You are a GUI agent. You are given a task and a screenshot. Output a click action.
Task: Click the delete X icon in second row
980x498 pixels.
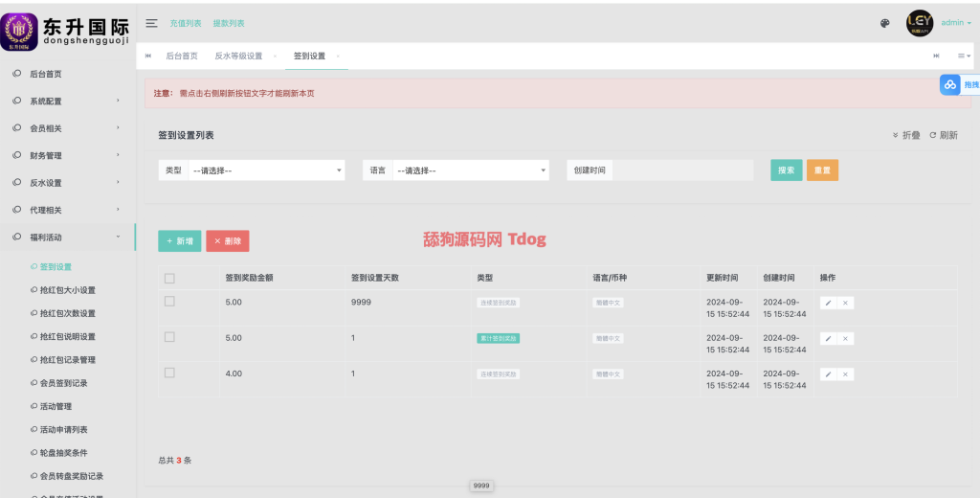tap(845, 338)
